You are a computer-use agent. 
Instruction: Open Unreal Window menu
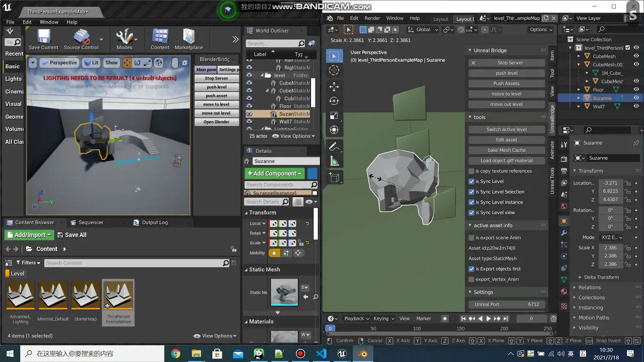[49, 22]
